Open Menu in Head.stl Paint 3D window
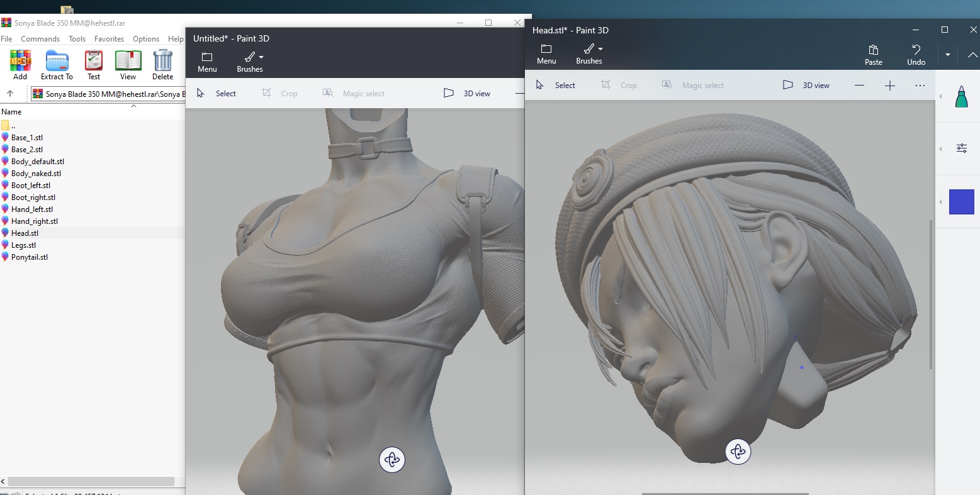This screenshot has width=980, height=495. pyautogui.click(x=546, y=54)
